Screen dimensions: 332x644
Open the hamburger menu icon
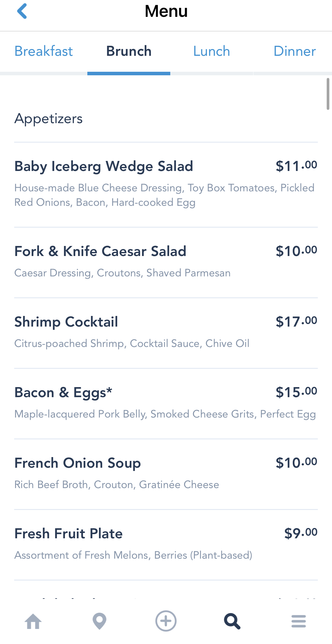299,621
